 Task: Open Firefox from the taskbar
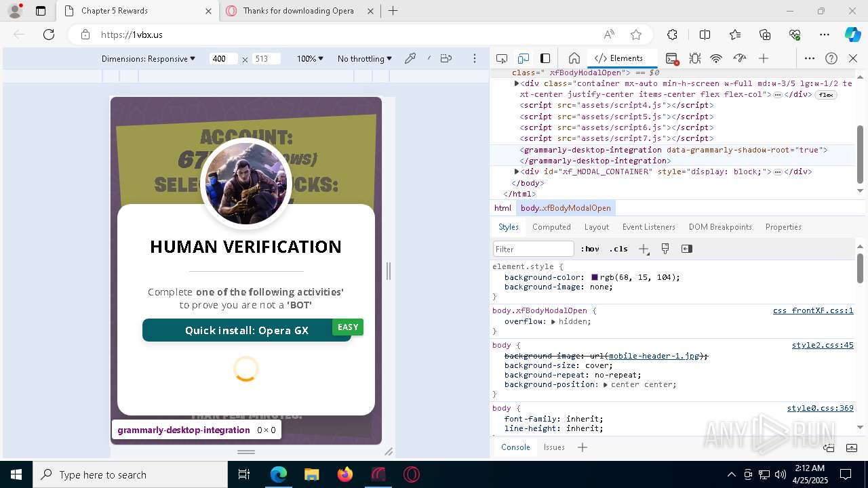(x=345, y=474)
